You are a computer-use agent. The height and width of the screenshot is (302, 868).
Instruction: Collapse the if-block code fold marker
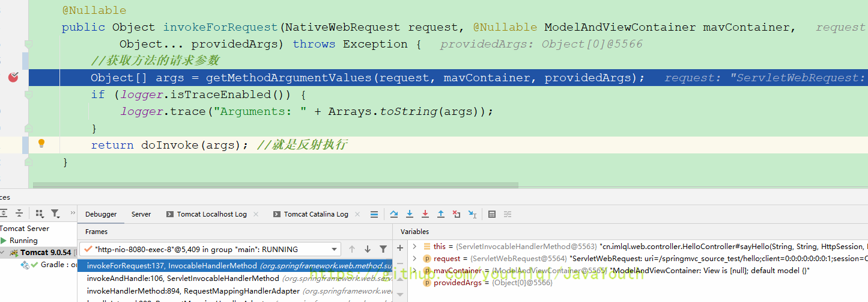pyautogui.click(x=28, y=94)
